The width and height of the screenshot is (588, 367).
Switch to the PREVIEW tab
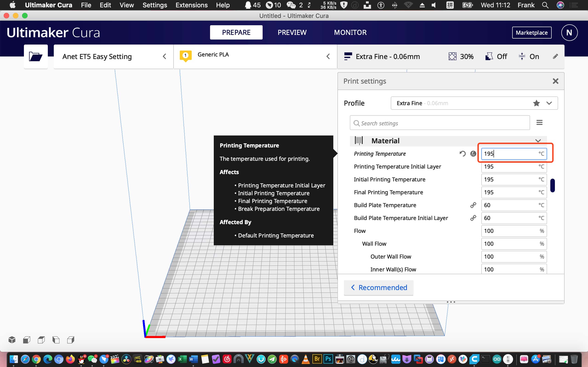292,33
